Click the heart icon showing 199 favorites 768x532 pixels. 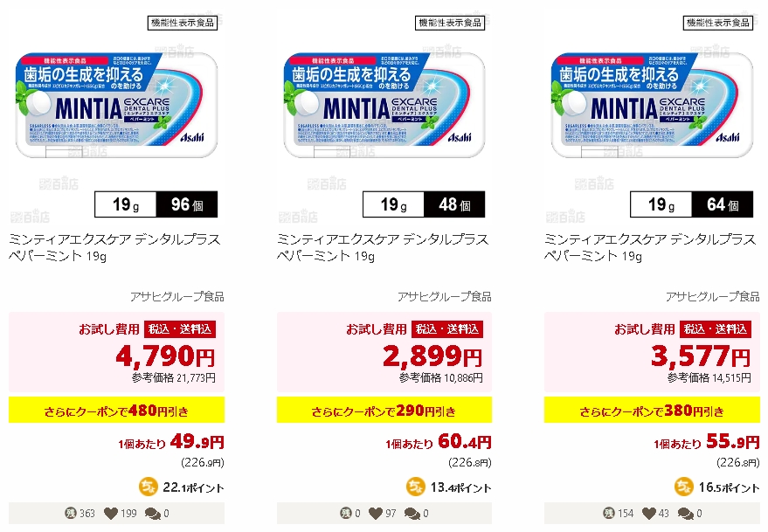[111, 514]
